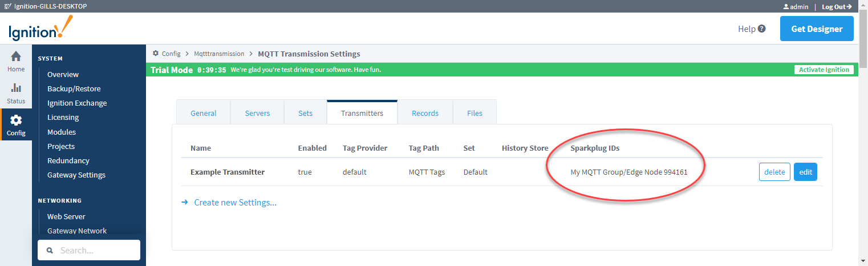Open Overview in the sidebar
This screenshot has height=266, width=868.
tap(63, 74)
